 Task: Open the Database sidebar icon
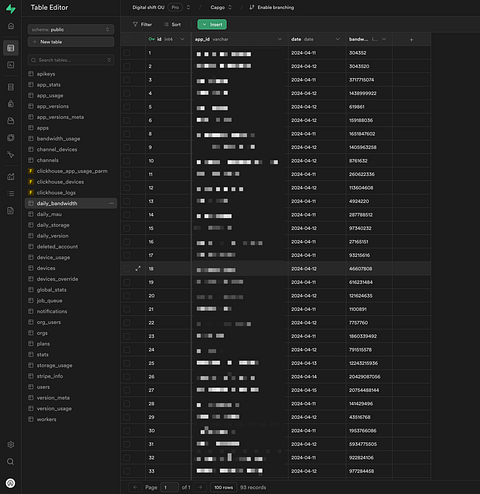(x=11, y=87)
